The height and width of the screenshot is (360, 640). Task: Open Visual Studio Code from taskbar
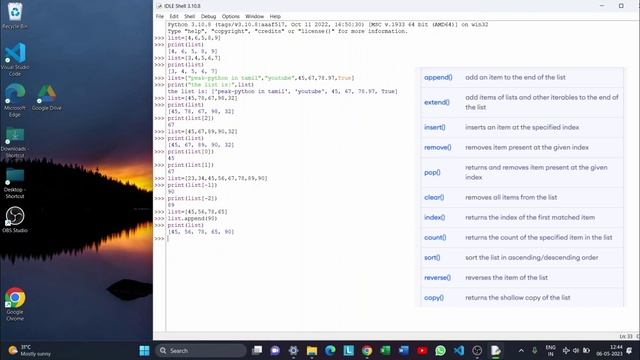(x=459, y=351)
